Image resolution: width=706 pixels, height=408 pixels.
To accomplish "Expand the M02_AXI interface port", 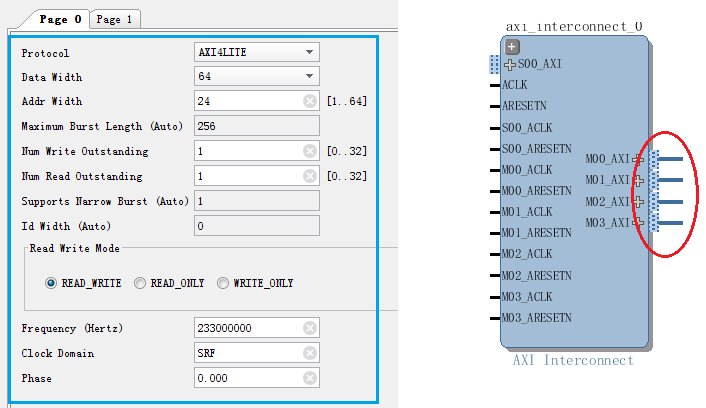I will 638,201.
